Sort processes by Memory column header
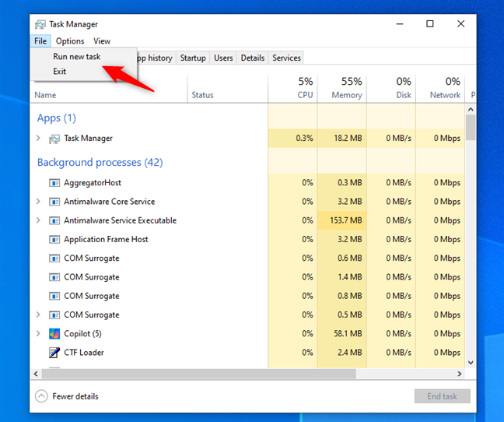This screenshot has height=422, width=504. (341, 87)
